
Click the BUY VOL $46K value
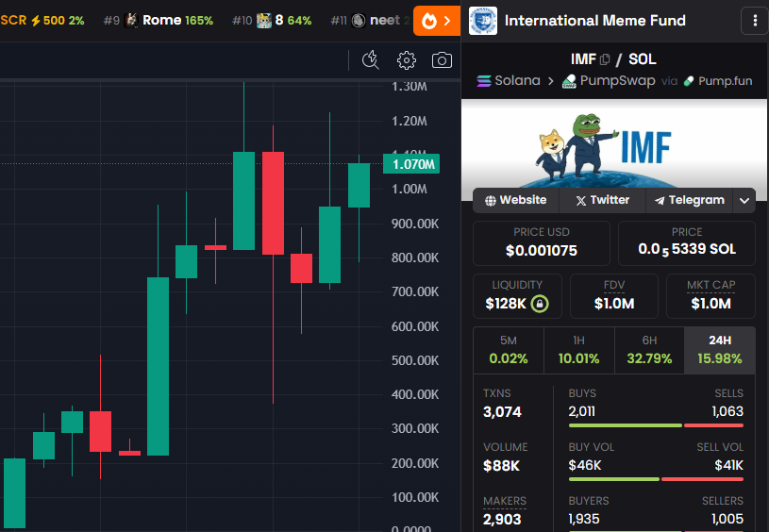[x=585, y=465]
